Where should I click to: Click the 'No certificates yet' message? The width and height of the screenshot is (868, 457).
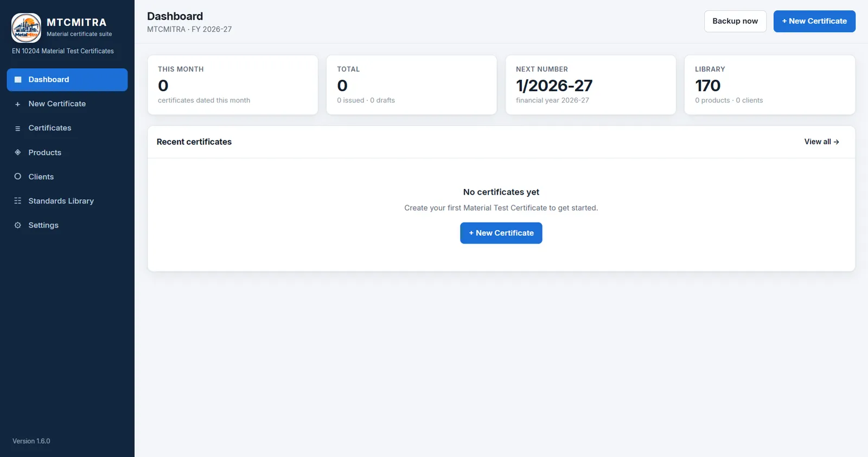click(x=501, y=192)
